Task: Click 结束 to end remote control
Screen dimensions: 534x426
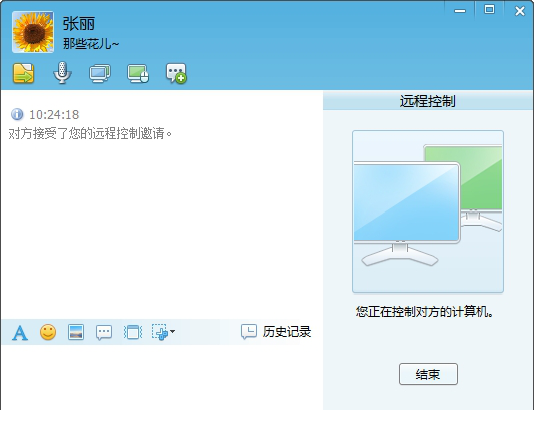Action: 428,374
